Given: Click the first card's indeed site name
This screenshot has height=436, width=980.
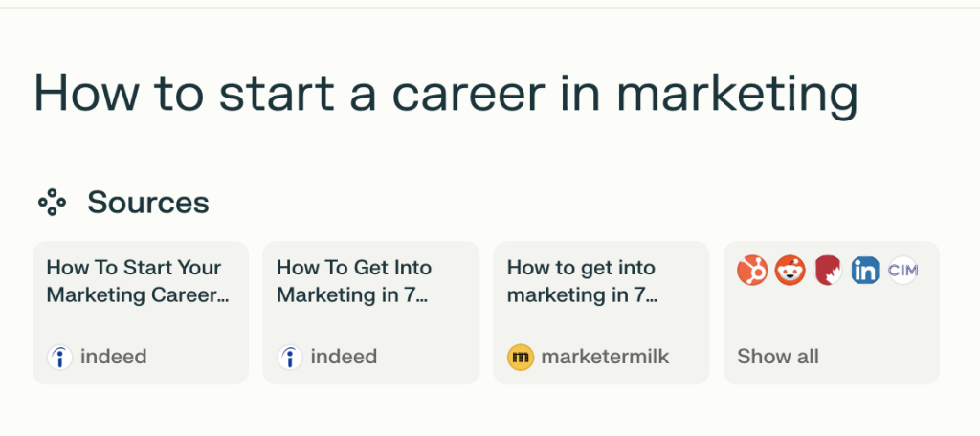Looking at the screenshot, I should [x=113, y=357].
